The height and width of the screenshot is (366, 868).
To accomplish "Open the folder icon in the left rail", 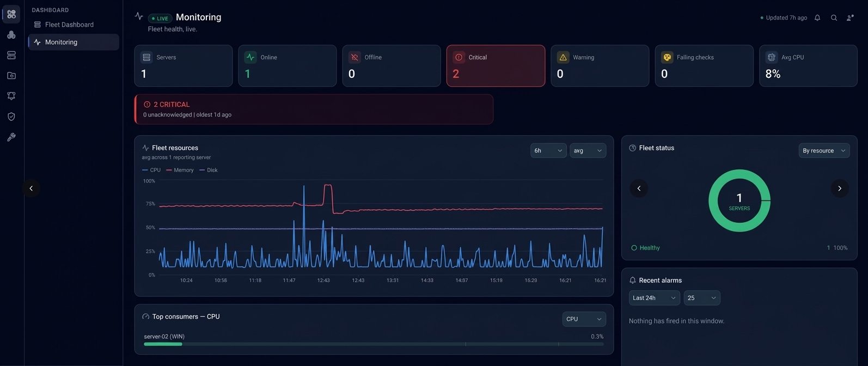I will tap(11, 76).
